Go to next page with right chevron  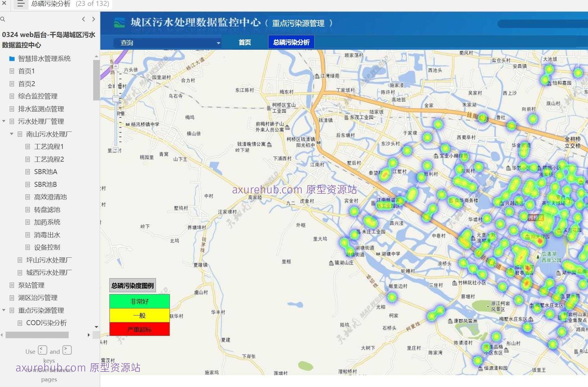[93, 19]
